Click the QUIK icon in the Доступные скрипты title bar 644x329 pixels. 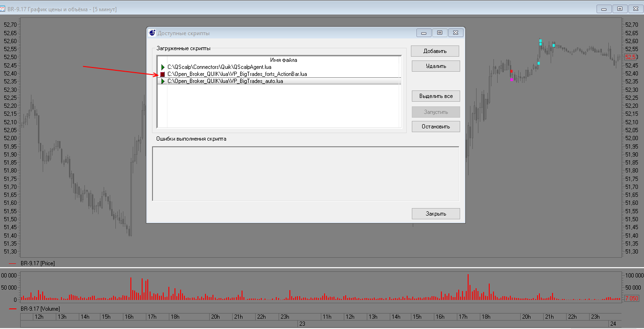[x=152, y=33]
